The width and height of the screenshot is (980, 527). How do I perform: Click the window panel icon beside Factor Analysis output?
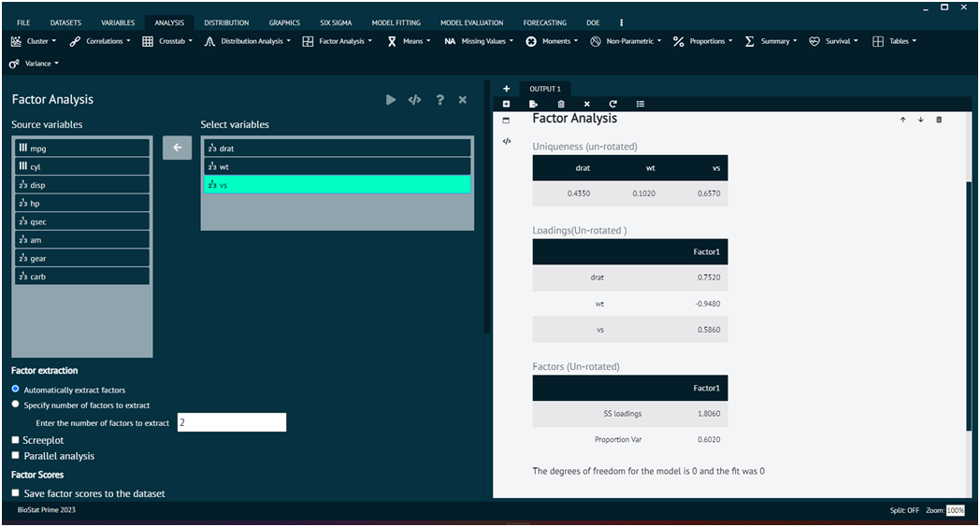click(x=506, y=121)
